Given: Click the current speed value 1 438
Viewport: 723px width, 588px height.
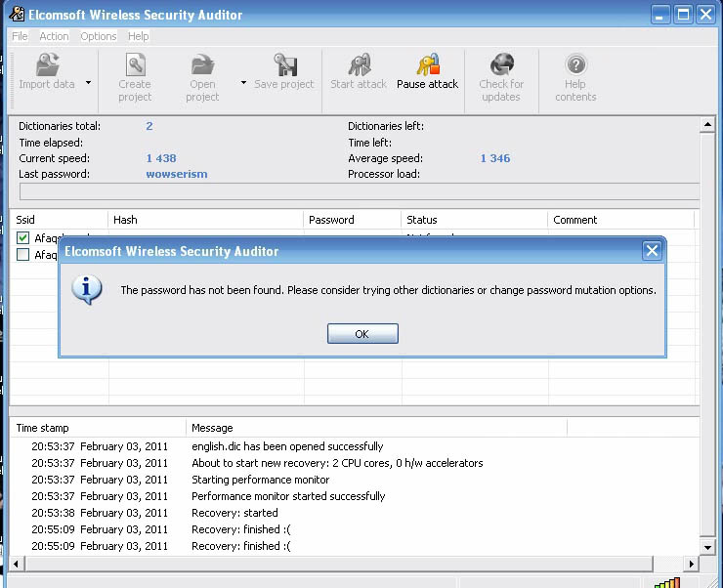Looking at the screenshot, I should tap(161, 158).
